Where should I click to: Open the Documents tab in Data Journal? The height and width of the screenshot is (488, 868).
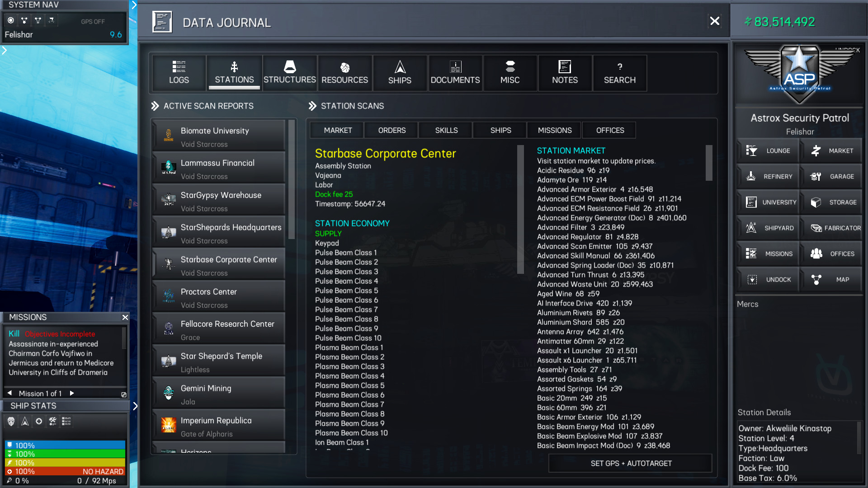coord(455,73)
